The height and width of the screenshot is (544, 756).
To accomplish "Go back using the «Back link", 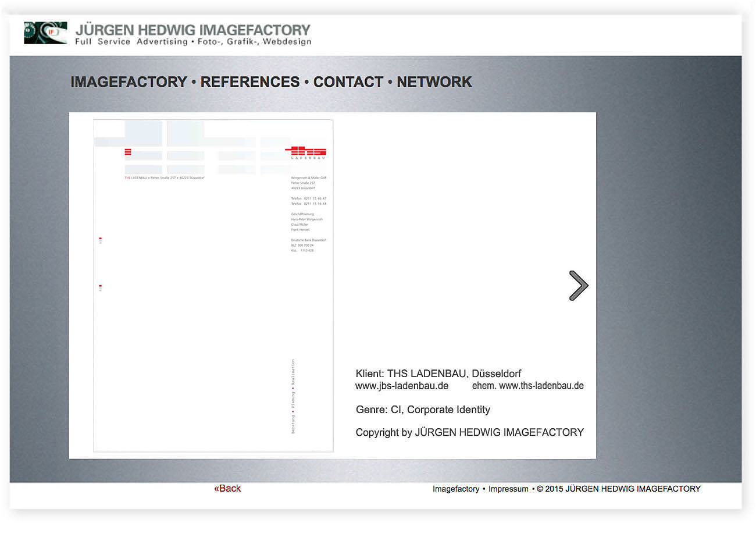I will 227,489.
